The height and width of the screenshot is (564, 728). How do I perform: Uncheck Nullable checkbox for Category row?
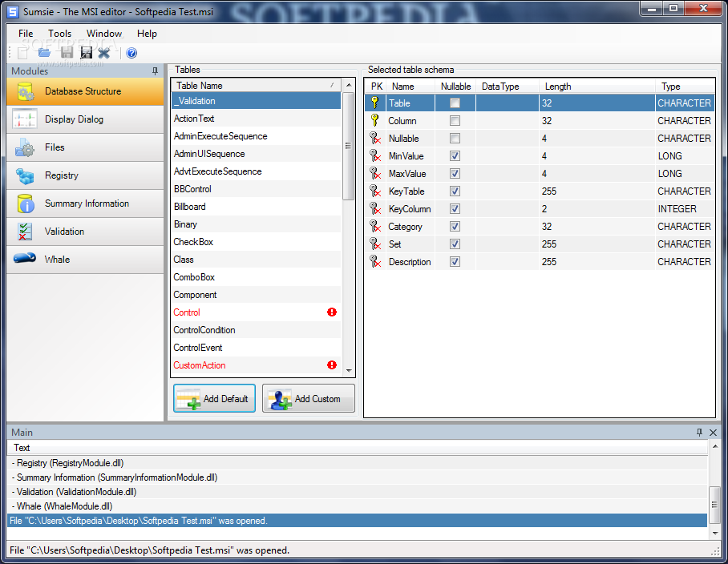455,227
